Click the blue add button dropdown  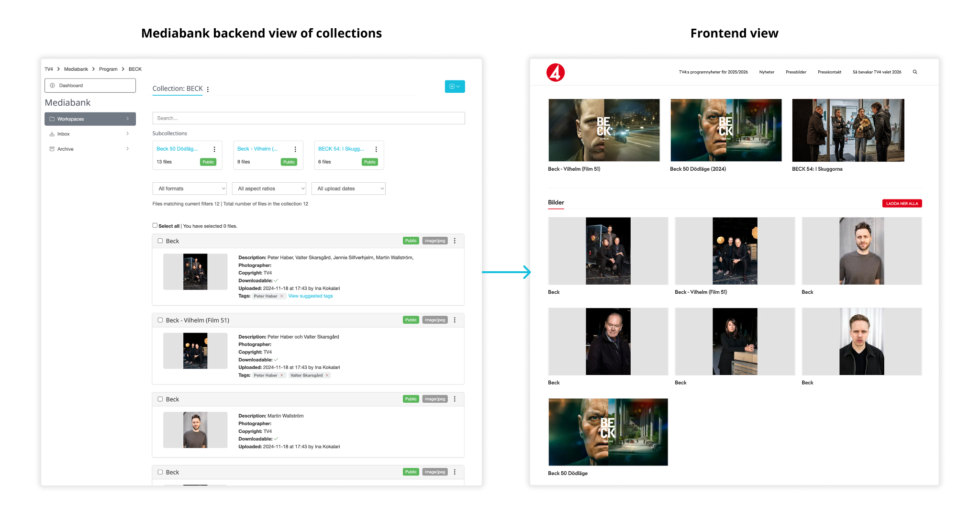[455, 87]
